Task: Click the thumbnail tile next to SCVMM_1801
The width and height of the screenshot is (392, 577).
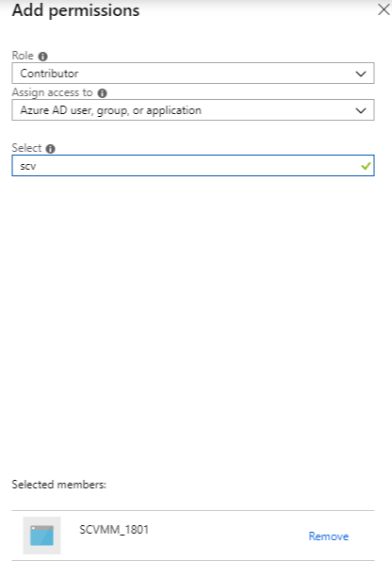Action: point(41,536)
